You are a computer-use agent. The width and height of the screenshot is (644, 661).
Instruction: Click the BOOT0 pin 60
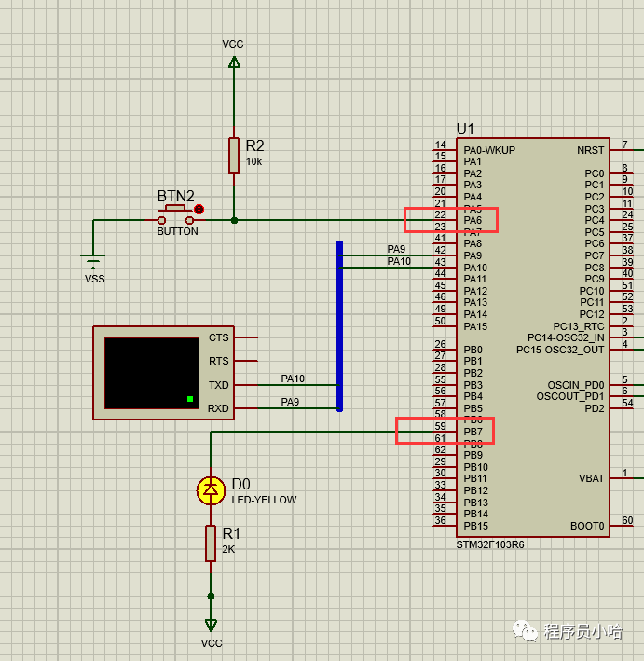point(587,526)
